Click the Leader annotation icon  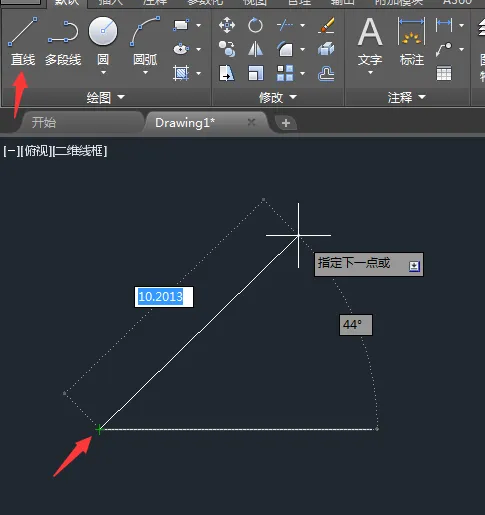pos(444,49)
